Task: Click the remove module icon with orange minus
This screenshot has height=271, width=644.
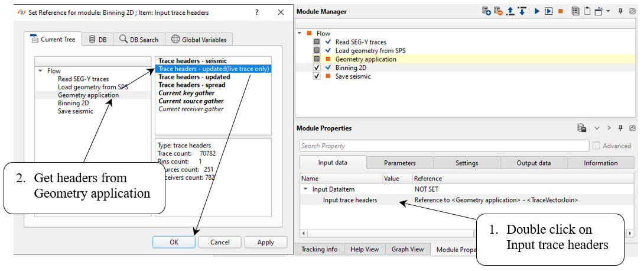Action: click(498, 11)
